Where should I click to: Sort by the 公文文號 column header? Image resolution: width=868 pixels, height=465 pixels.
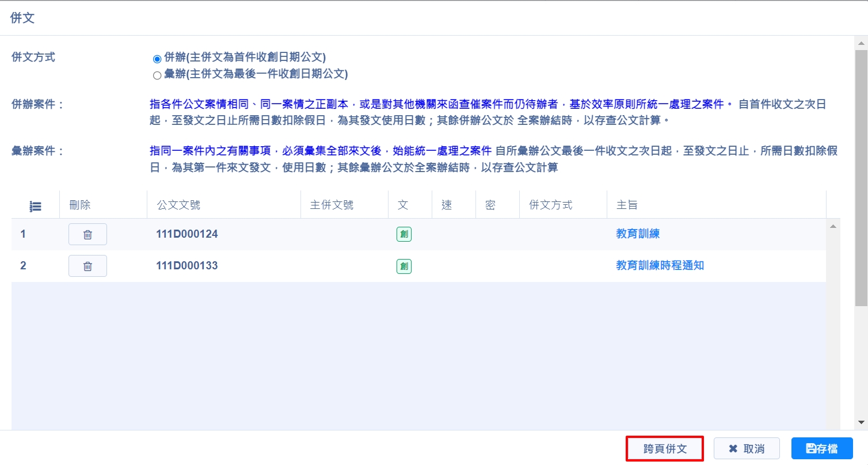coord(178,205)
